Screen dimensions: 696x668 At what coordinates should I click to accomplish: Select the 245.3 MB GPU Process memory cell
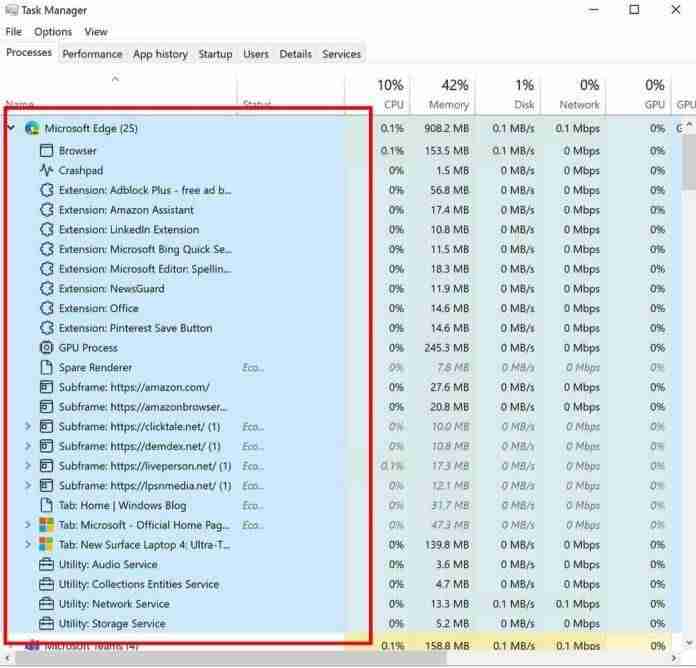point(446,348)
